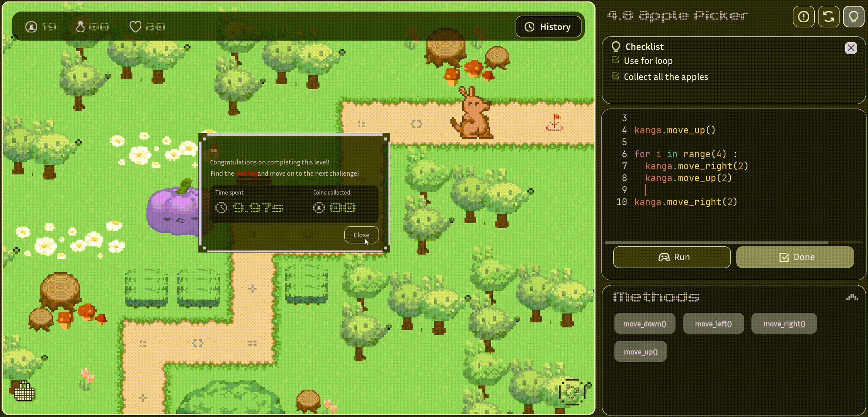Insert the move_left() method

(713, 324)
